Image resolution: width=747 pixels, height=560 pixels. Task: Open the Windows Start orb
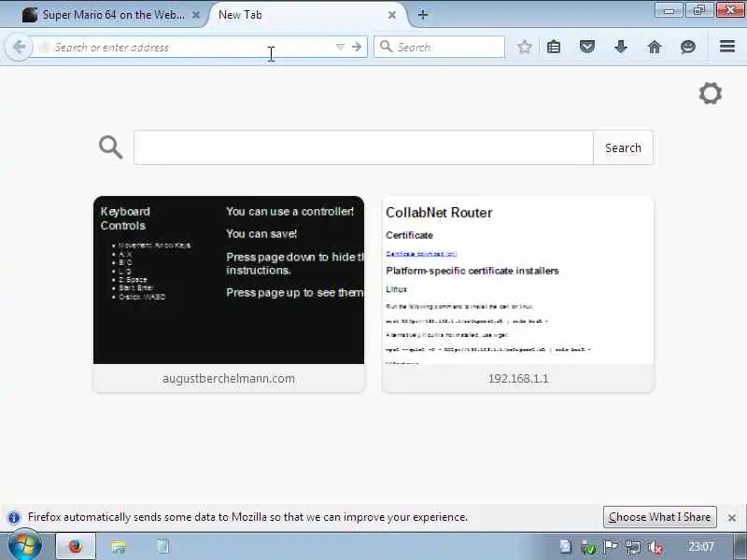click(x=25, y=546)
